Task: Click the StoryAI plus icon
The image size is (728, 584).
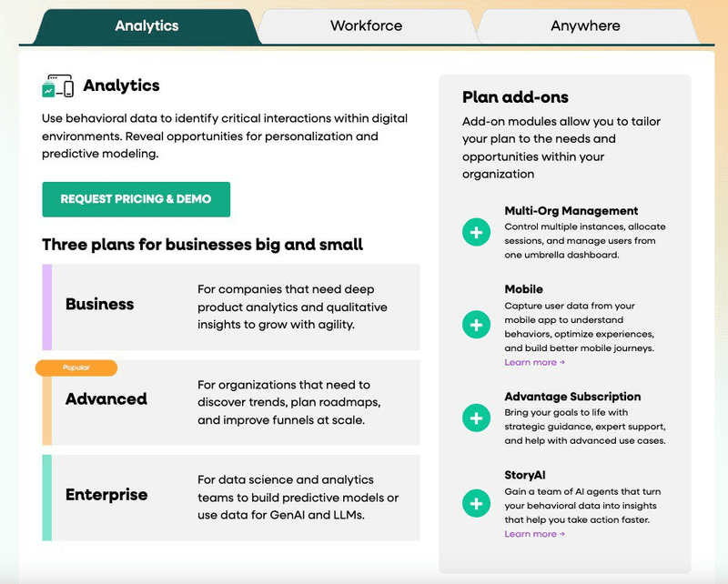Action: click(476, 503)
